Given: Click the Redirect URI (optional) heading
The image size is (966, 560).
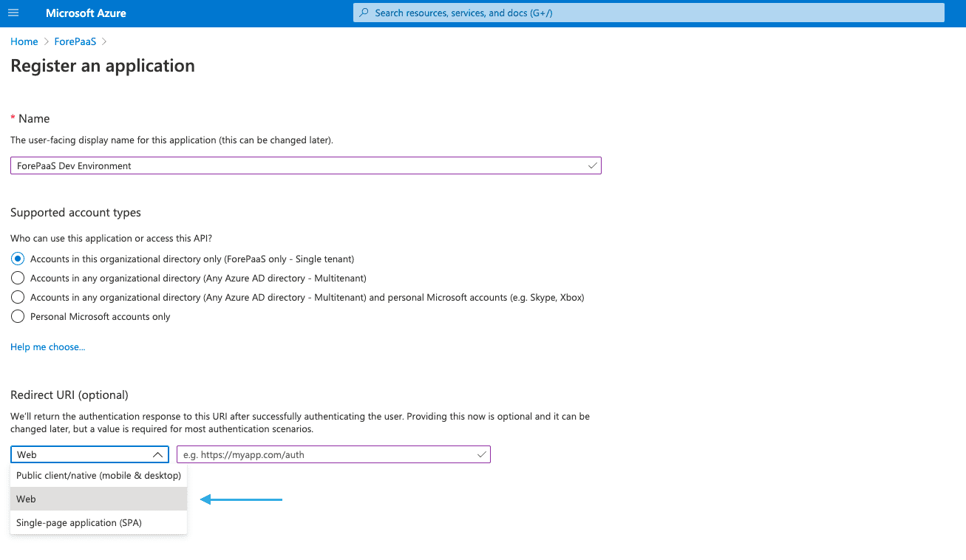Looking at the screenshot, I should (x=69, y=395).
